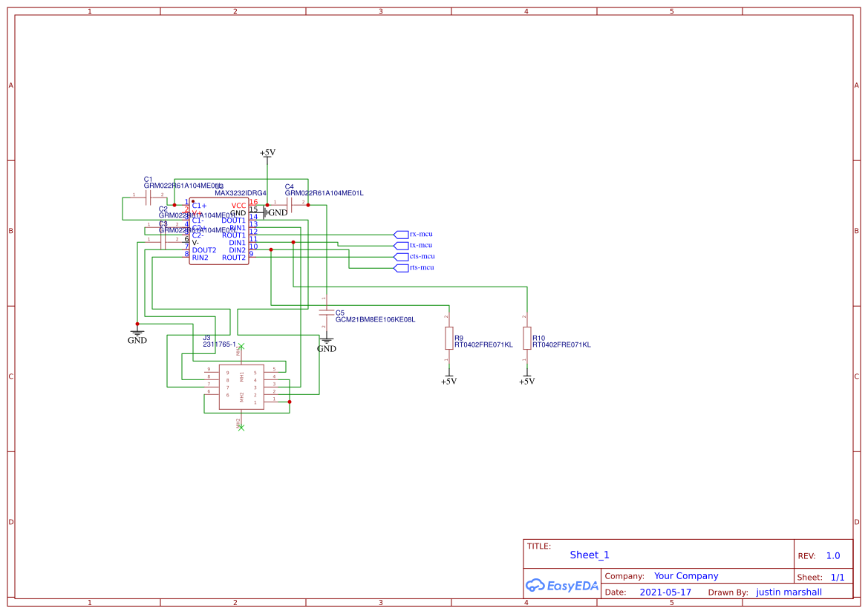Click the date 2021-05-17 in title block
Viewport: 868px width, 614px height.
(666, 592)
